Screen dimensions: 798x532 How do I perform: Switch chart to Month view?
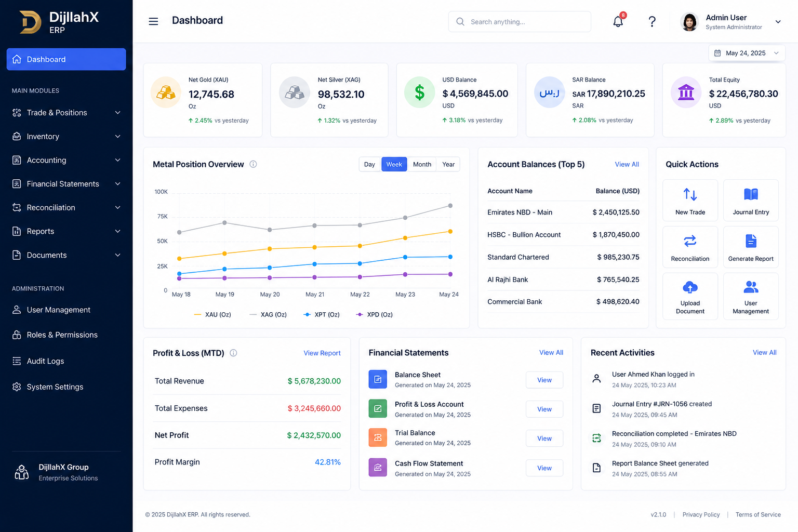point(422,164)
